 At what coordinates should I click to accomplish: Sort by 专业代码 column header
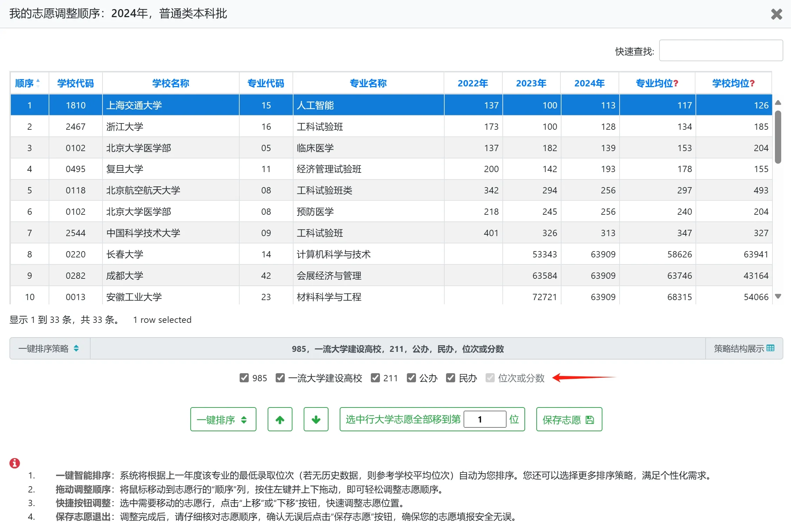click(x=266, y=83)
